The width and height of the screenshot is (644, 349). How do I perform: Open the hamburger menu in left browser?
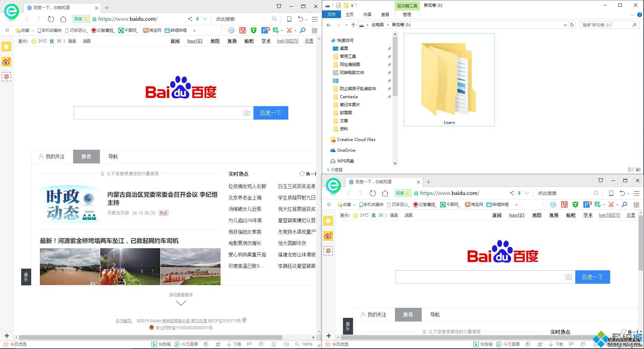pos(315,19)
